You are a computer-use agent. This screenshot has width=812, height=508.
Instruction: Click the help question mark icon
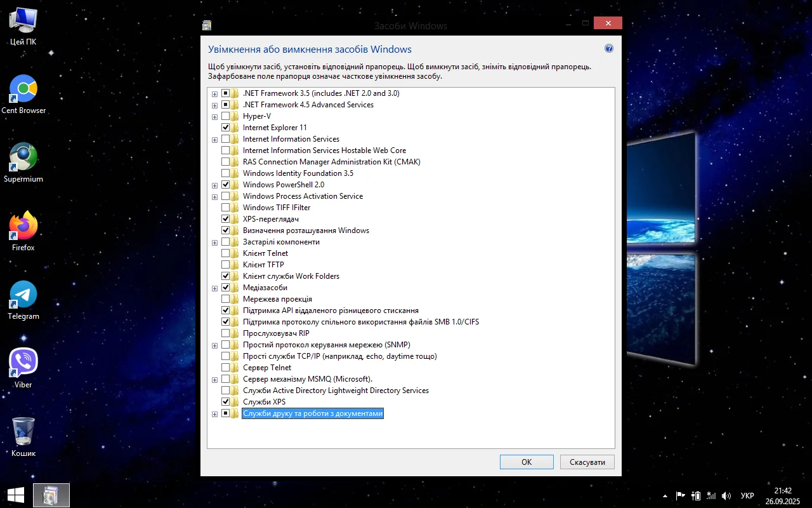tap(609, 49)
